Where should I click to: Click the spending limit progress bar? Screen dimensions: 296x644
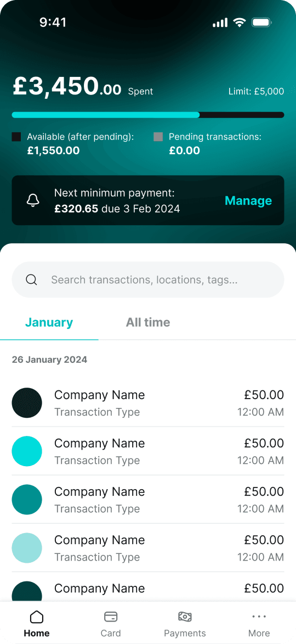tap(148, 115)
